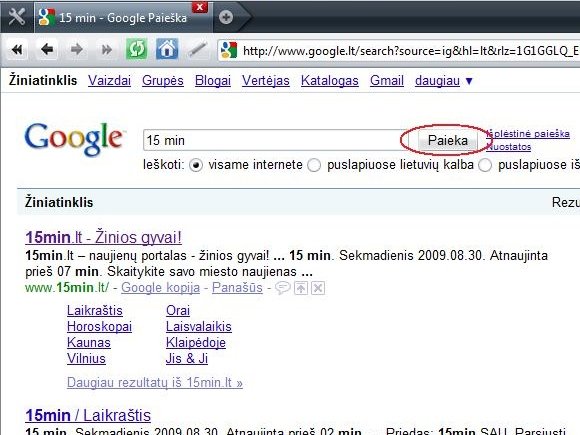This screenshot has width=580, height=435.
Task: Click the fast-forward double-arrow button
Action: tap(107, 49)
